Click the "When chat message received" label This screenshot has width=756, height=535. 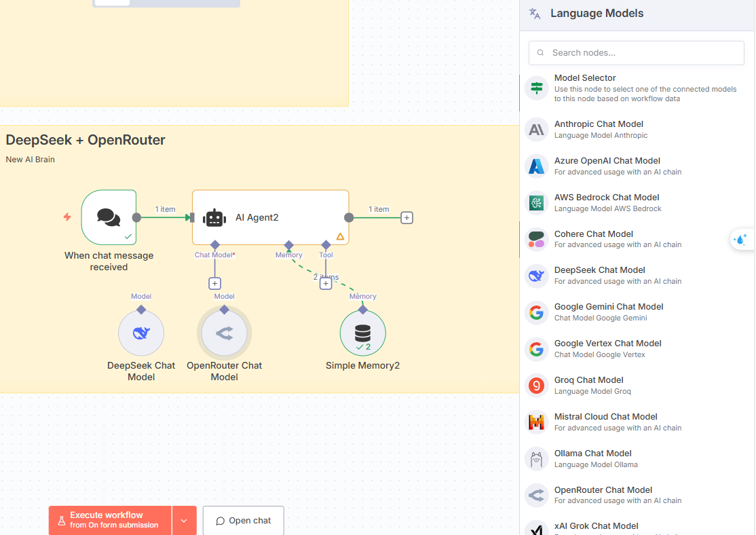click(x=109, y=261)
